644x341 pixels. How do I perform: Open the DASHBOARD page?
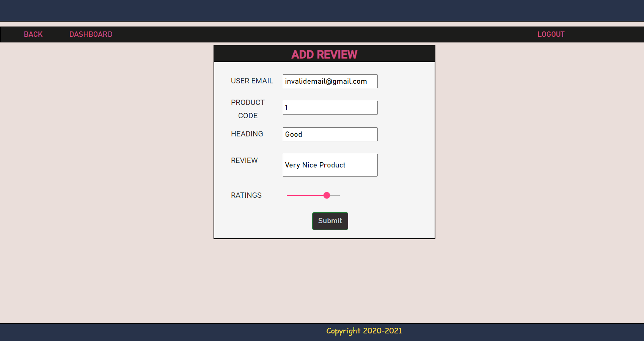click(x=91, y=34)
